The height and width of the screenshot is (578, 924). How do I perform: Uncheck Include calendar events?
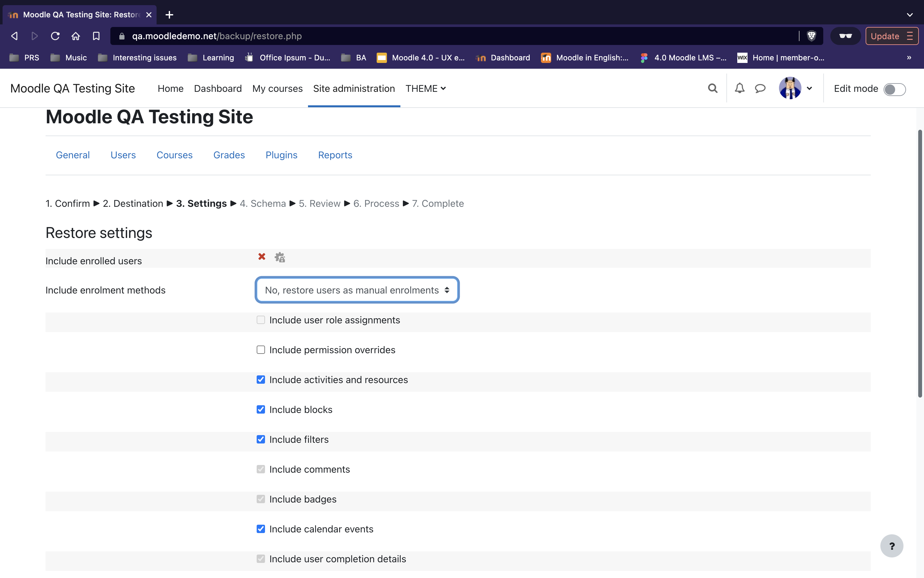click(x=261, y=529)
